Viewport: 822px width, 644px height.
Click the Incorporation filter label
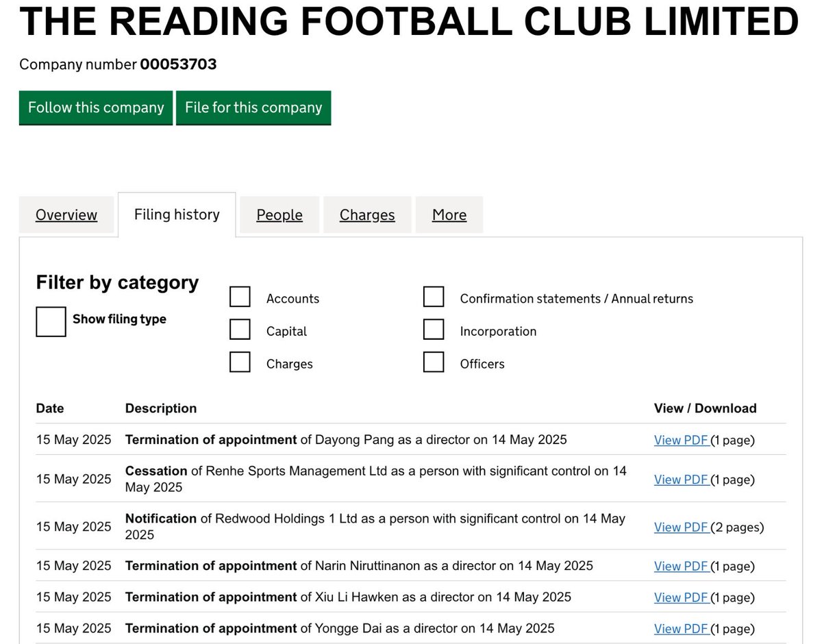click(x=498, y=332)
